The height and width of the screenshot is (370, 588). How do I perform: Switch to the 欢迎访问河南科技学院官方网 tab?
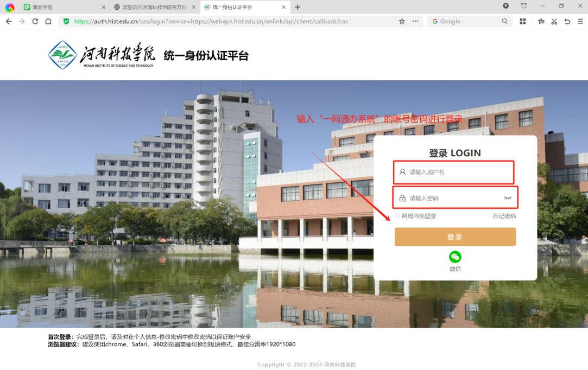pyautogui.click(x=152, y=7)
